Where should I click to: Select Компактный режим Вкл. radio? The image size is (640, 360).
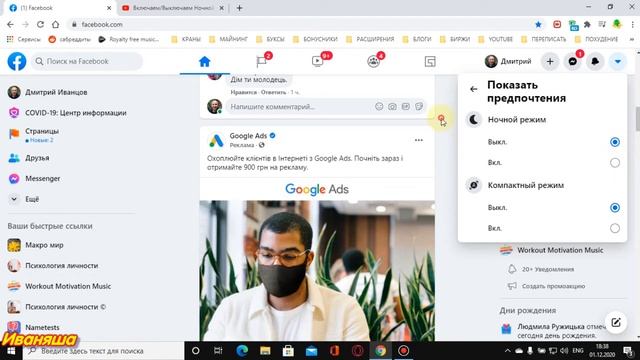point(615,228)
